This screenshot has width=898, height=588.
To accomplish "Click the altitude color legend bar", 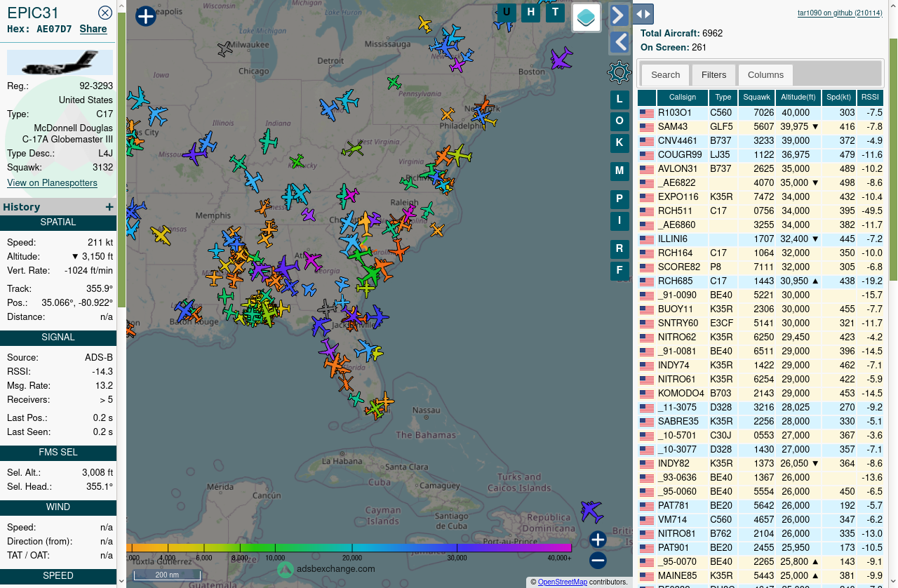I will (349, 547).
